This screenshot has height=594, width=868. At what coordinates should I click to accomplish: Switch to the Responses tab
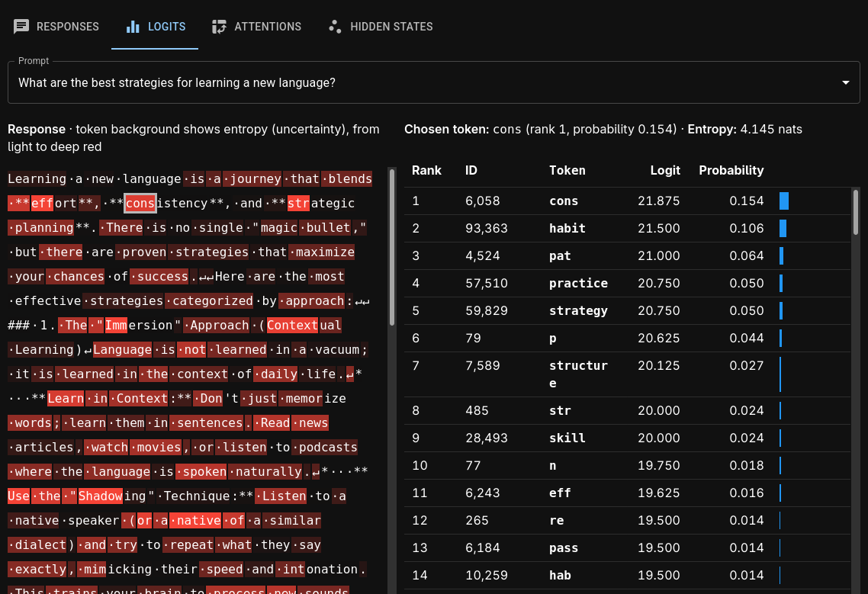[56, 27]
